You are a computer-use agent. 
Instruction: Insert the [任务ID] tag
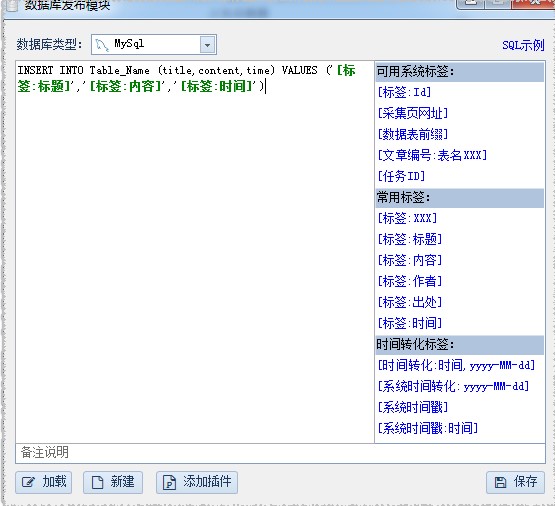pos(401,176)
